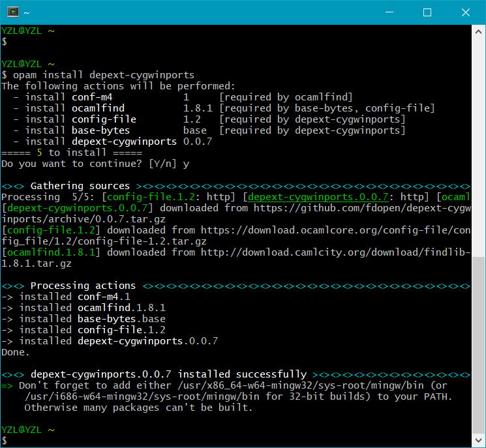The image size is (486, 448).
Task: Click the command 'opam install depext-cygwinports'
Action: pos(104,75)
